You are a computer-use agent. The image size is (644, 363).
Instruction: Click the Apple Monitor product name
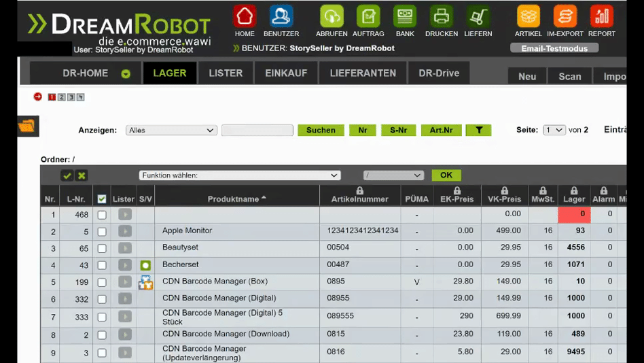187,230
